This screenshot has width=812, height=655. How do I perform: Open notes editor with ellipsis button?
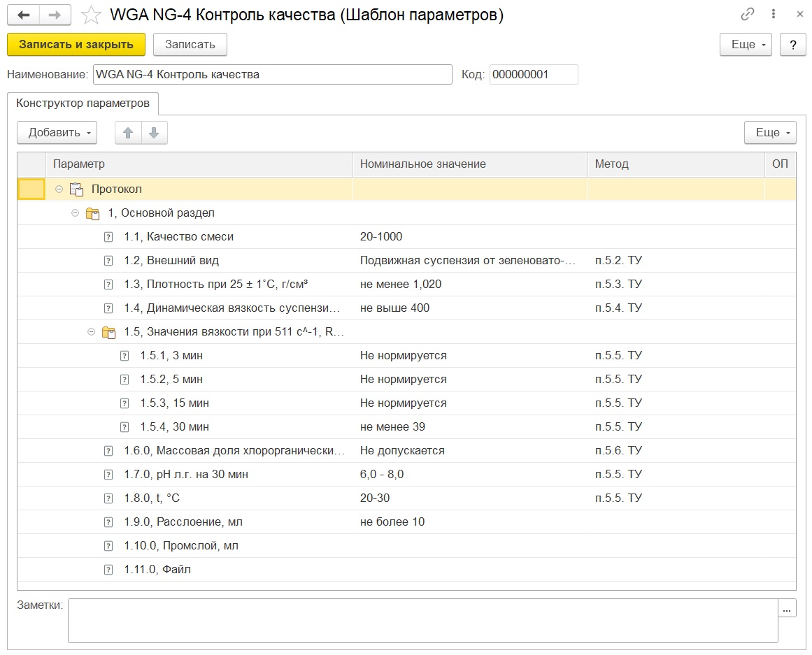click(787, 609)
